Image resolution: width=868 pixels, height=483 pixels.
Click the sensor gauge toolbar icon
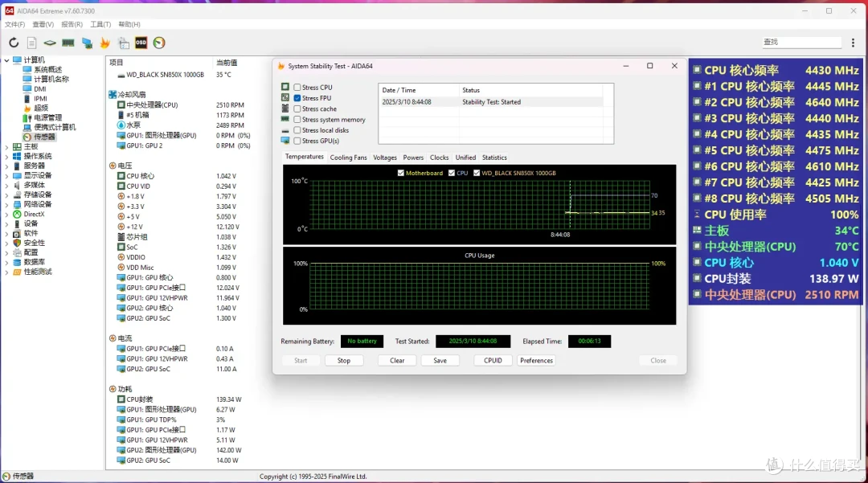[x=159, y=43]
